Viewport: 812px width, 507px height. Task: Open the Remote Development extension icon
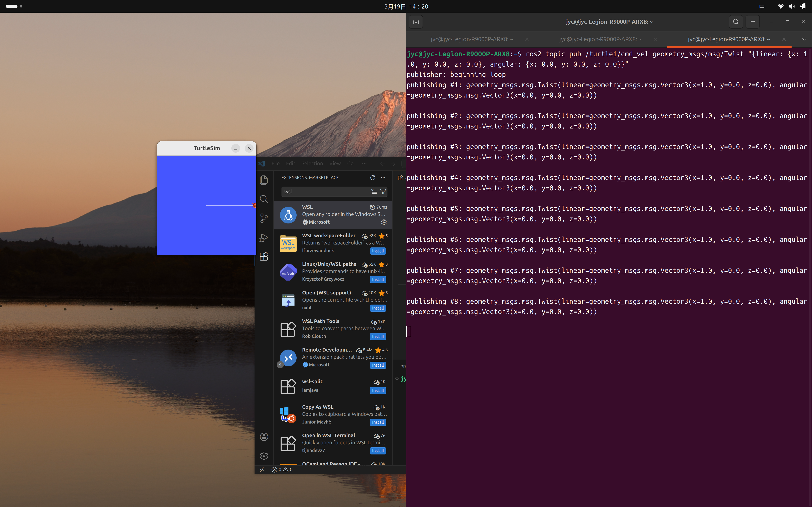click(288, 358)
